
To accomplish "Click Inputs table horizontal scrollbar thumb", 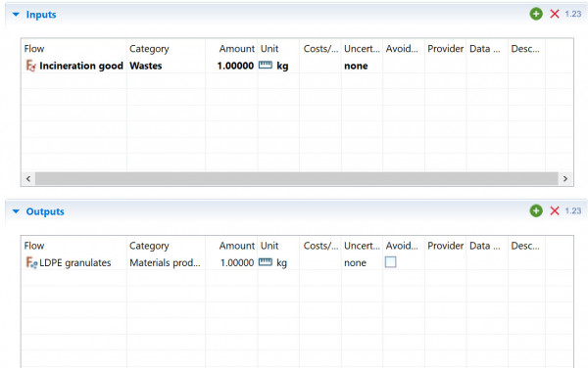I will (297, 179).
